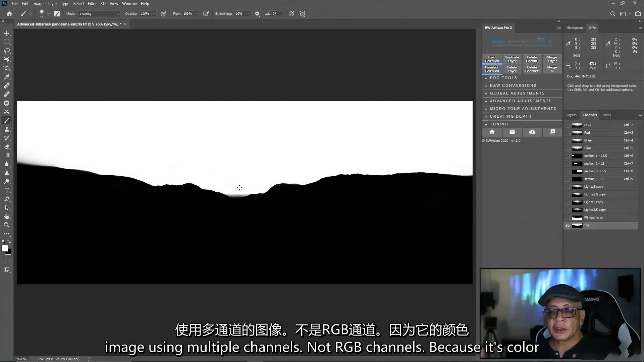
Task: Expand the TONING section
Action: [522, 124]
